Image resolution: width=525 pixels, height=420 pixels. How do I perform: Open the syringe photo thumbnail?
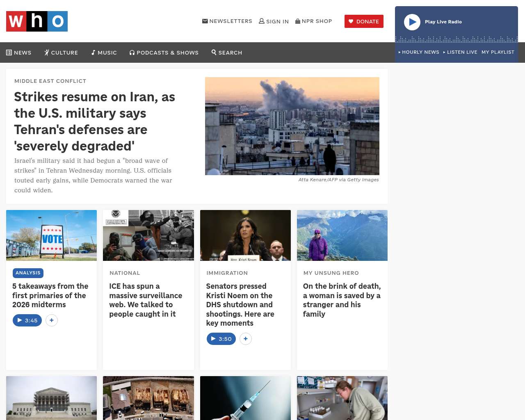click(245, 398)
